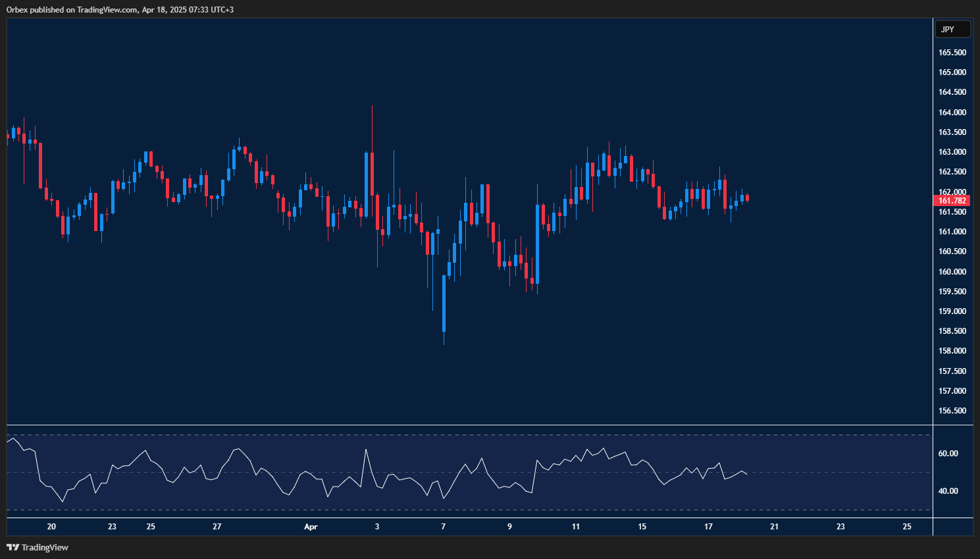The image size is (980, 559).
Task: Click the 21 date label on time axis
Action: (x=775, y=527)
